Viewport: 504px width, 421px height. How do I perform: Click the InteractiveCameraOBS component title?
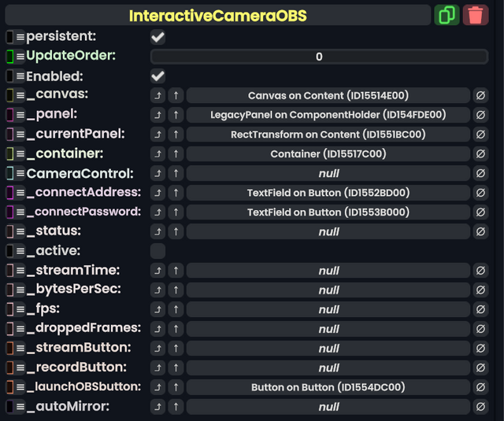(x=217, y=16)
